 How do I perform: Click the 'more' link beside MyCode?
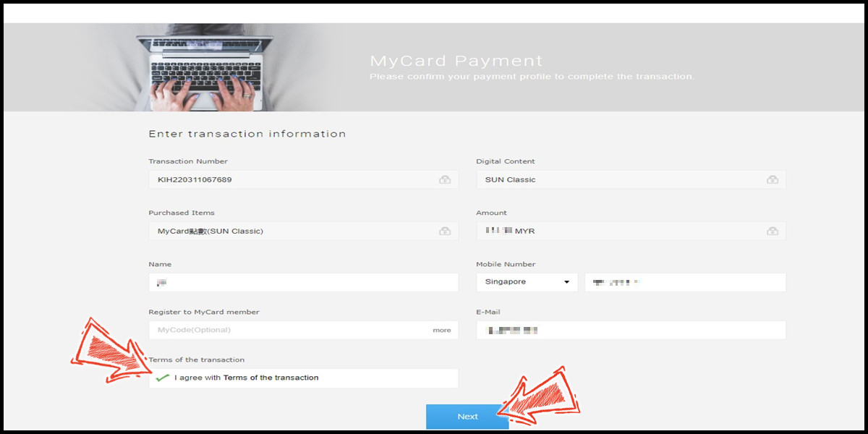point(442,330)
